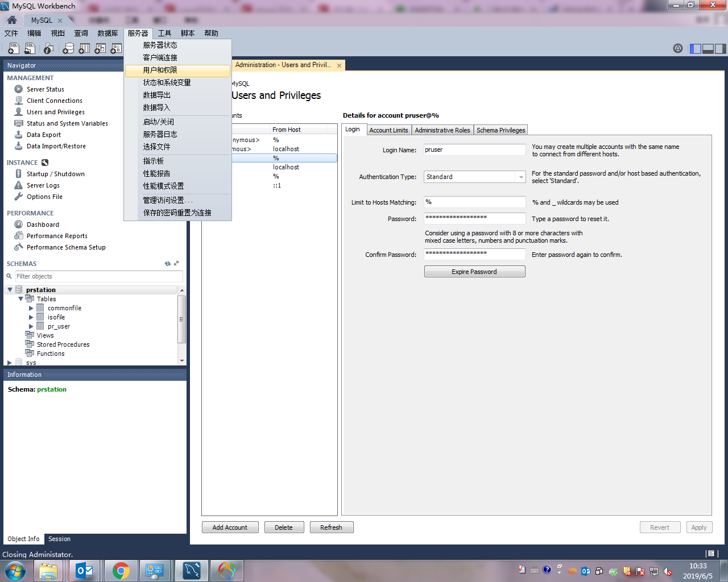Create a new view icon
Screen dimensions: 728x582
100,49
